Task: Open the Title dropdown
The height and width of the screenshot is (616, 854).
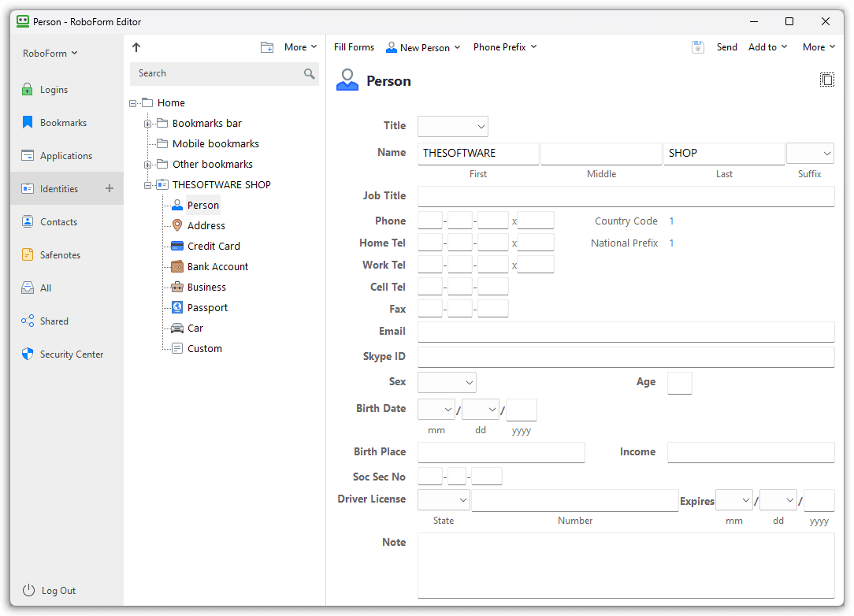Action: [x=452, y=126]
